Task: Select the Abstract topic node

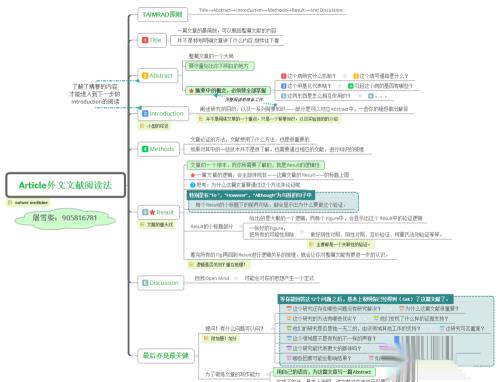Action: [x=158, y=76]
